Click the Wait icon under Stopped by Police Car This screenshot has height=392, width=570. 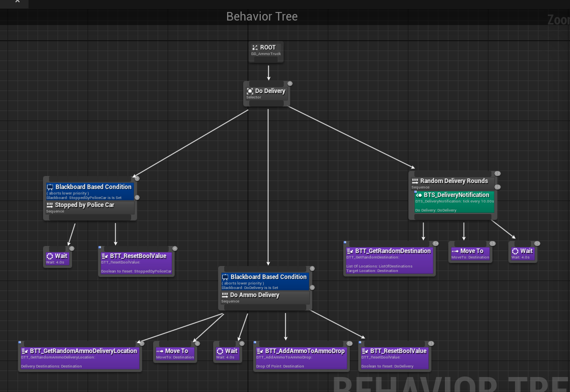50,256
